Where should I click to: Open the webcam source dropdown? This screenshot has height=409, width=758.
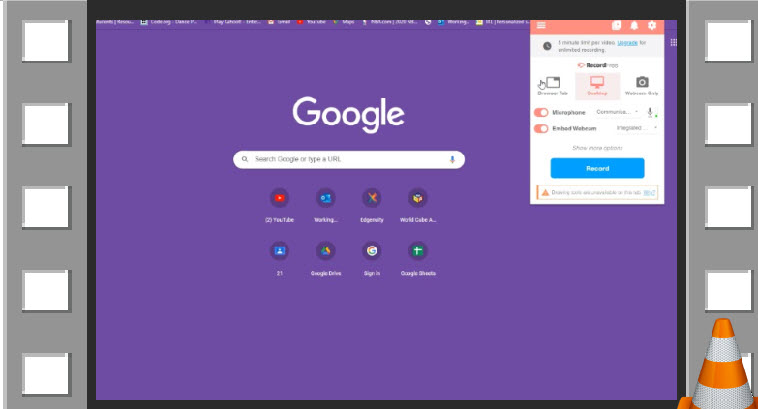(x=637, y=128)
